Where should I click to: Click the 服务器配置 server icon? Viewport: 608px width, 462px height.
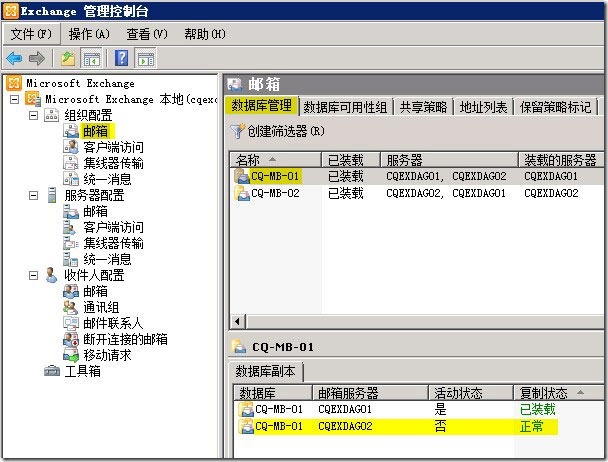coord(52,195)
